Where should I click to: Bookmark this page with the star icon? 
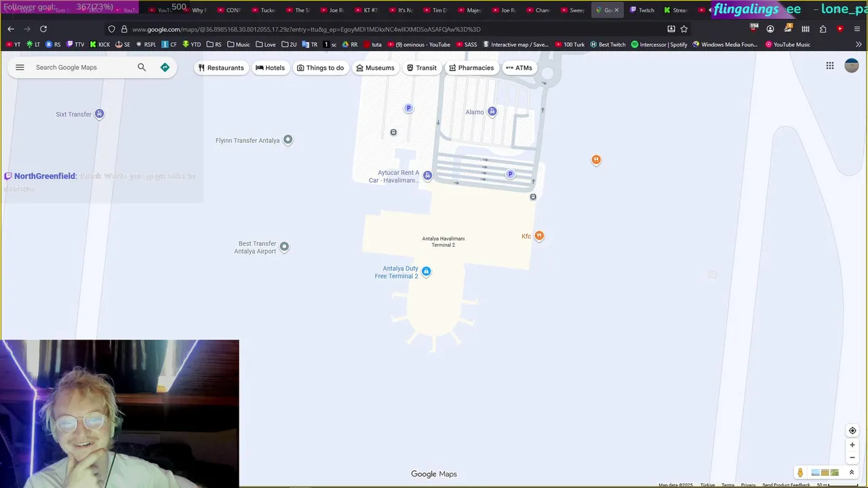click(684, 29)
